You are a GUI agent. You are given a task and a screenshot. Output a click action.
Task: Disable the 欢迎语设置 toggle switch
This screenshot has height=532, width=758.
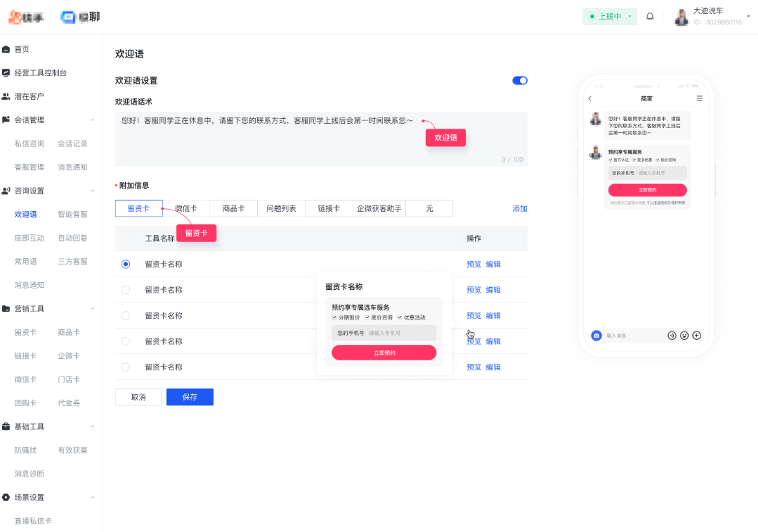pyautogui.click(x=519, y=80)
